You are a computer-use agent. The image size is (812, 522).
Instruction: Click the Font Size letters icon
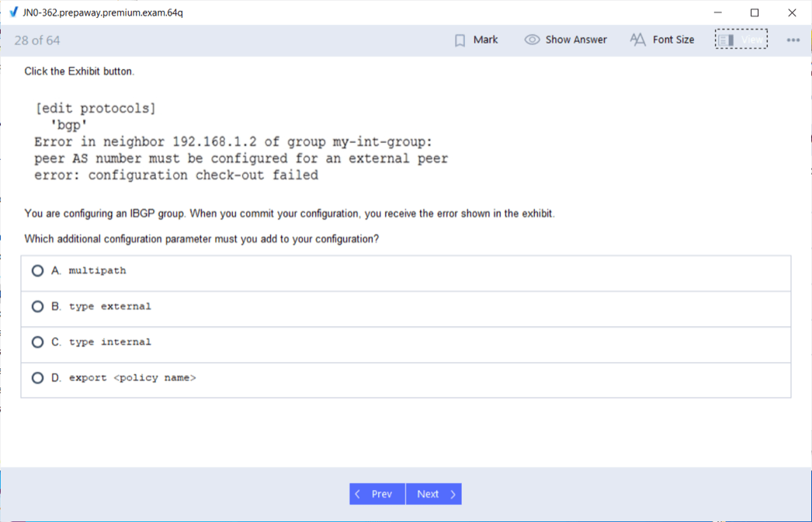point(638,40)
